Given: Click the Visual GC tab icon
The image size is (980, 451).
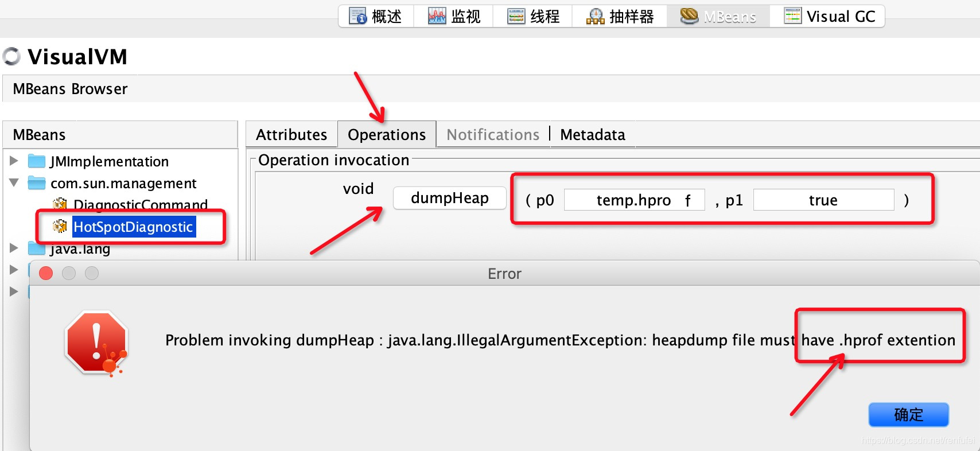Looking at the screenshot, I should pos(792,16).
